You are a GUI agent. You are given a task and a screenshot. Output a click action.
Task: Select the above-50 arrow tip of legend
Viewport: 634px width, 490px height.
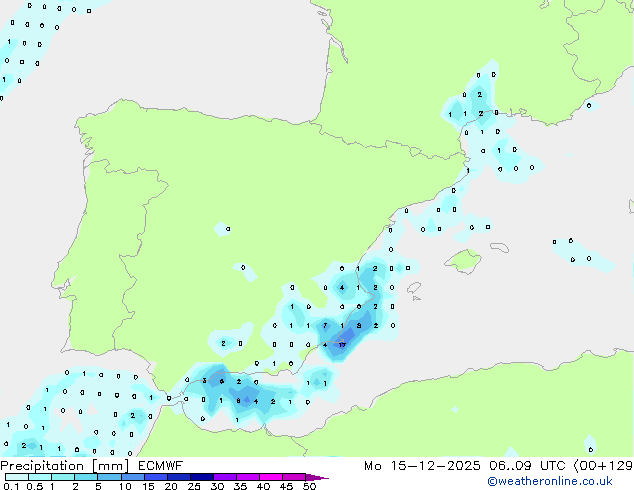pos(317,477)
